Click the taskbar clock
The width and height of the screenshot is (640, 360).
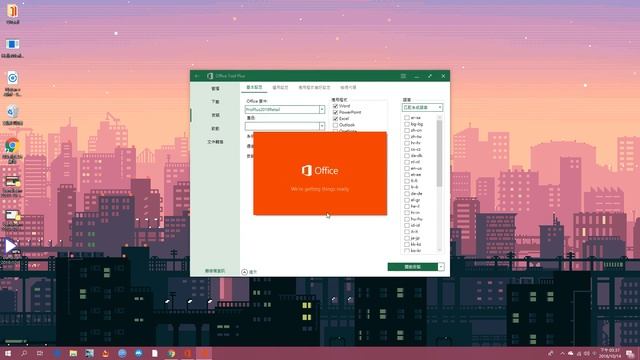[x=610, y=353]
